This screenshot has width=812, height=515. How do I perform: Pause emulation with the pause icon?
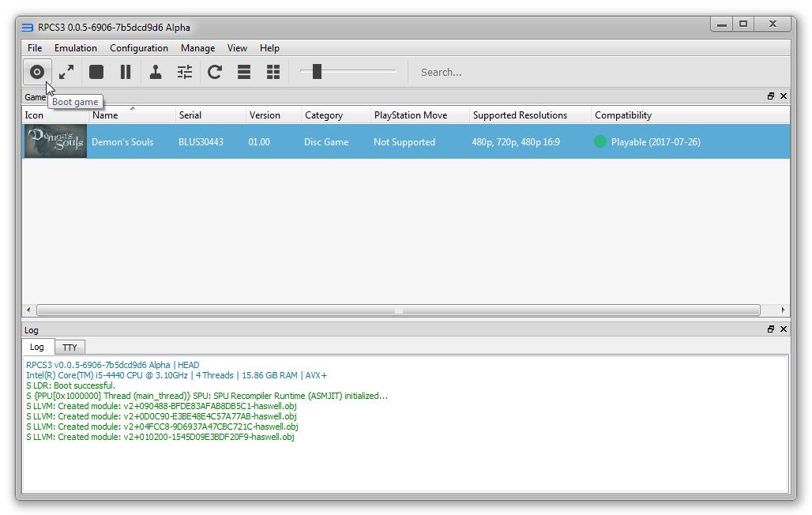point(126,72)
